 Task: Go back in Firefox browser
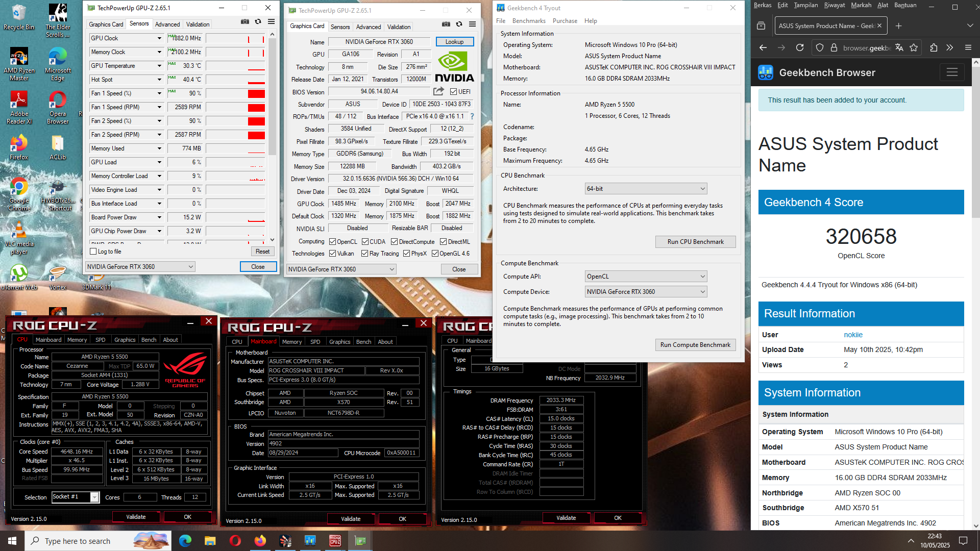coord(763,47)
